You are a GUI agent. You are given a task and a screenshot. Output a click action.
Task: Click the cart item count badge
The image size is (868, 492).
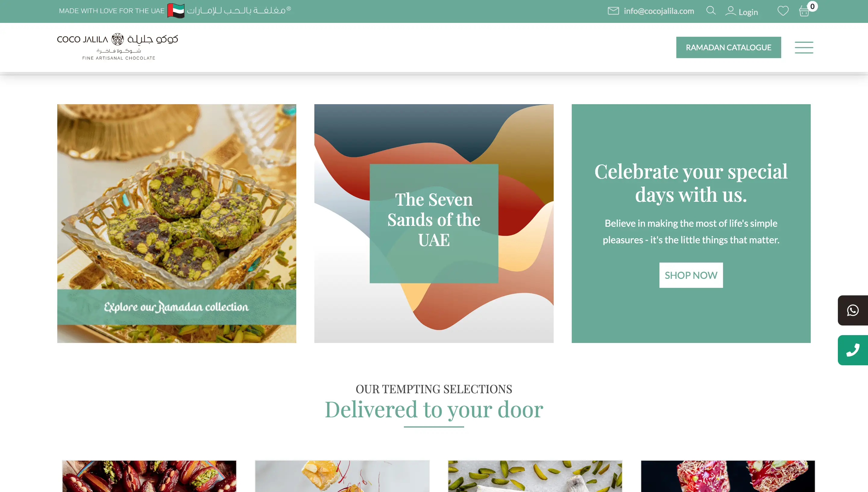[812, 6]
